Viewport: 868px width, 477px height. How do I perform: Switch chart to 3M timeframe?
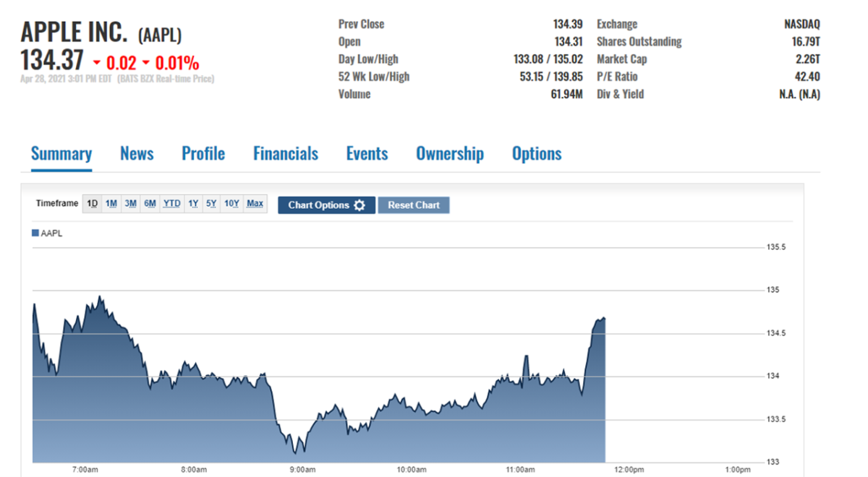click(130, 204)
